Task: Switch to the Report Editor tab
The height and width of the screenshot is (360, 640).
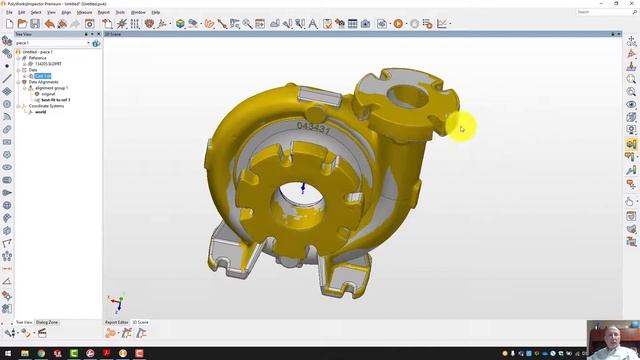Action: click(116, 322)
